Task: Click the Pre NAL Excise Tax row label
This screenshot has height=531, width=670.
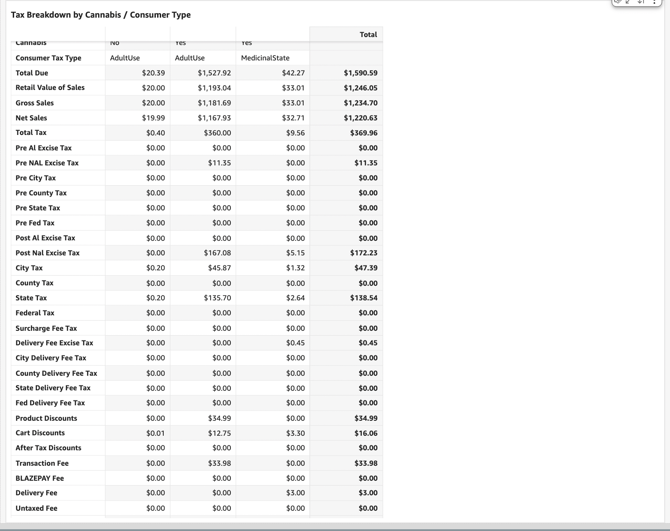Action: tap(47, 163)
